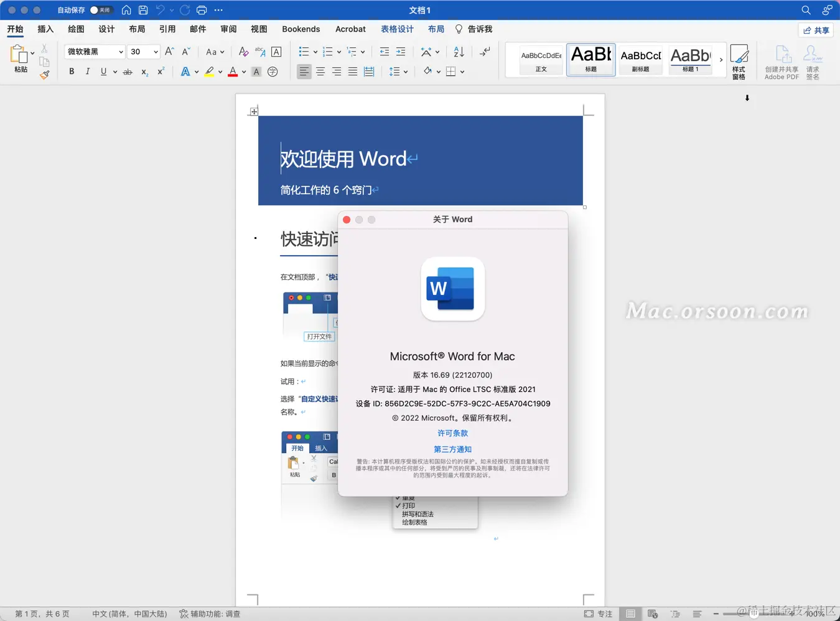This screenshot has width=840, height=621.
Task: Show paragraph marks icon
Action: click(x=485, y=52)
